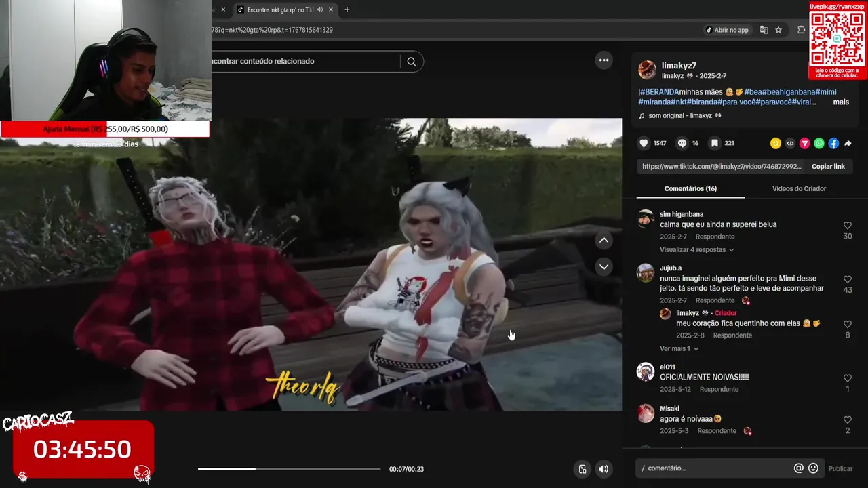Click the el011 username
The image size is (868, 488).
coord(667,367)
